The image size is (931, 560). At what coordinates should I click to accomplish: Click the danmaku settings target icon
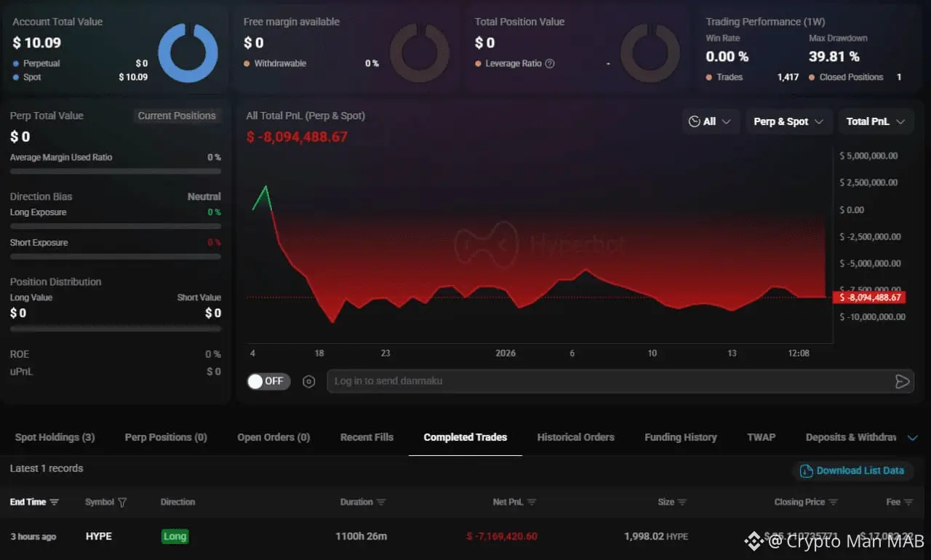pos(309,382)
